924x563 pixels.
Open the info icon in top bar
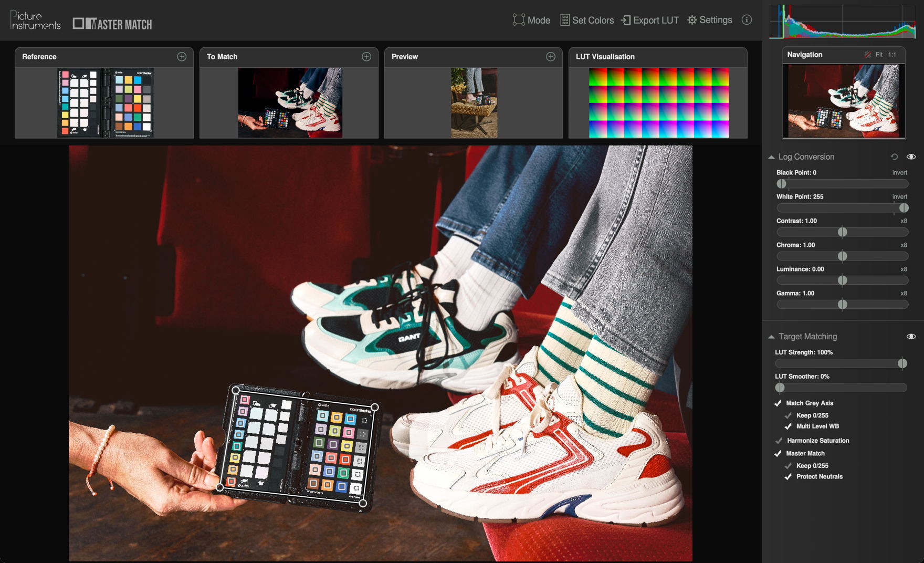coord(747,20)
